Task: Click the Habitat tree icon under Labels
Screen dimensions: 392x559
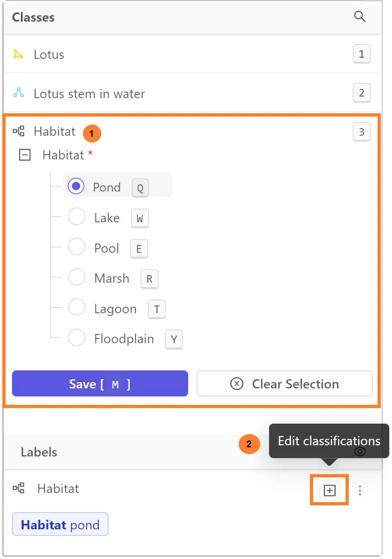Action: pos(18,488)
